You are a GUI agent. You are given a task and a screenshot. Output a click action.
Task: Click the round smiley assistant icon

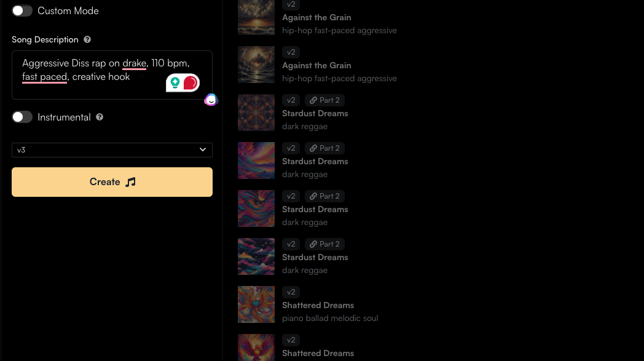(x=211, y=100)
